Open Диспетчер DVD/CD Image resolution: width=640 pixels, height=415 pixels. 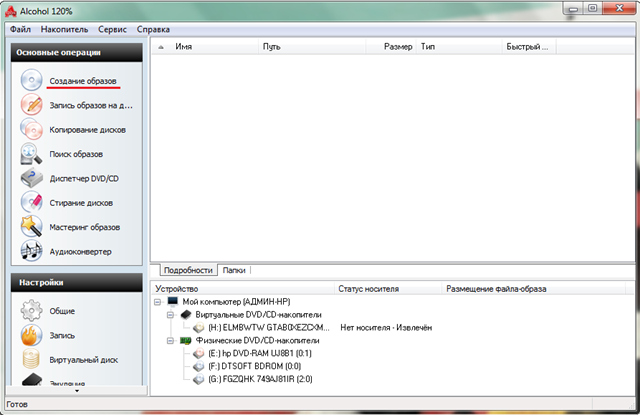84,178
